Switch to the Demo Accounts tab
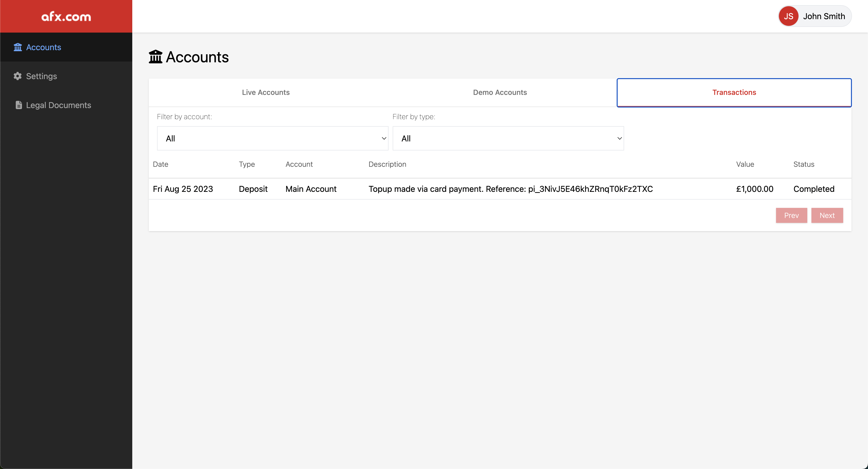The width and height of the screenshot is (868, 469). (500, 92)
